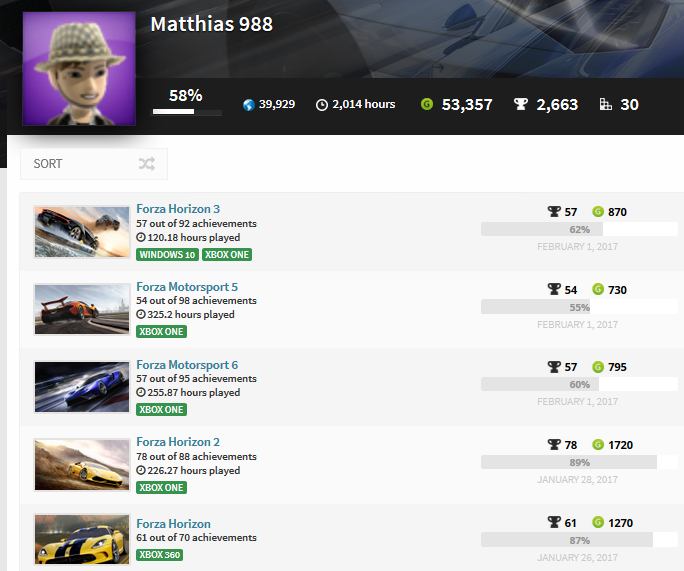This screenshot has height=571, width=684.
Task: Click the XBOX 360 tag on Forza Horizon
Action: 160,555
